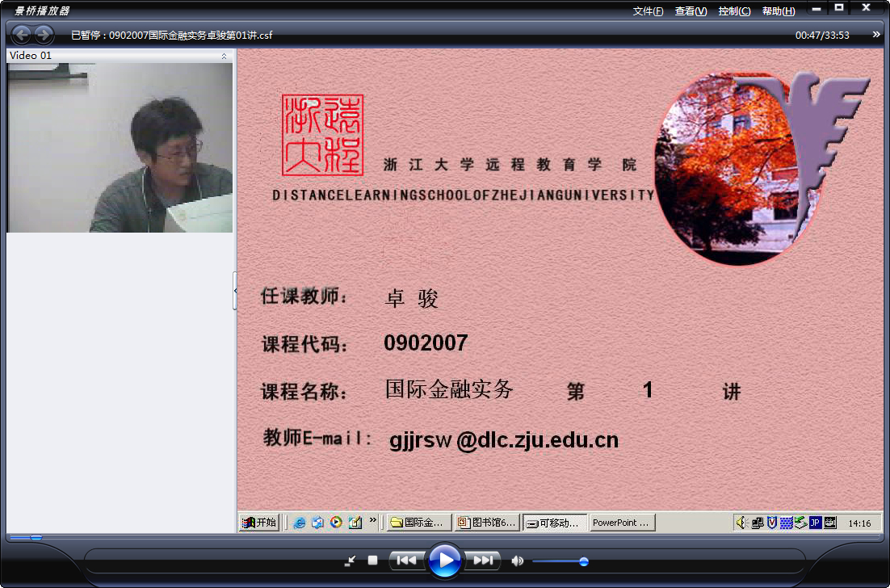Minimize the 景桥播放器 window
This screenshot has width=890, height=588.
click(x=817, y=9)
